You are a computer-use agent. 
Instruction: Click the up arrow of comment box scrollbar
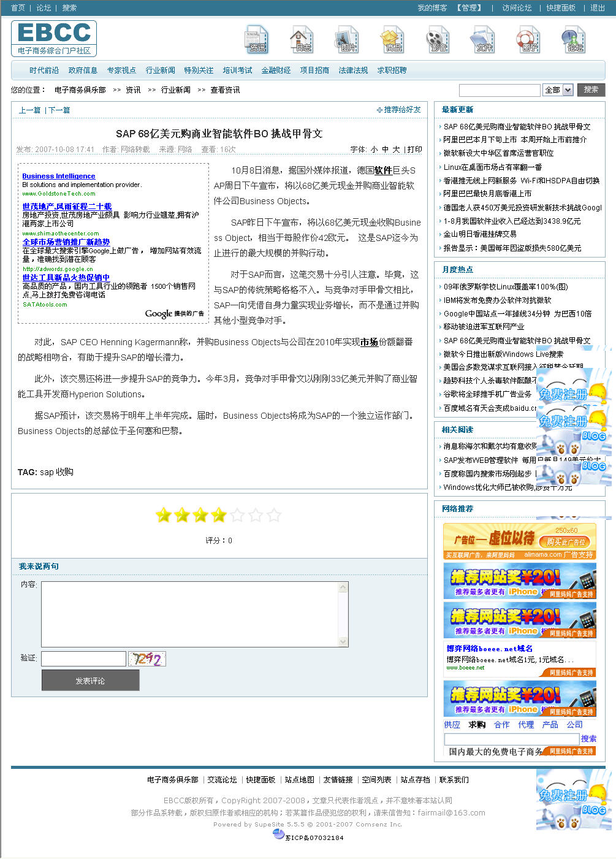point(343,587)
